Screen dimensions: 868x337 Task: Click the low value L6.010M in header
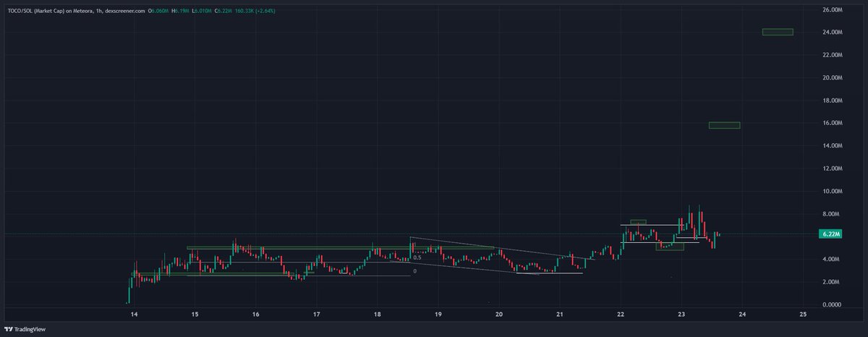coord(202,11)
